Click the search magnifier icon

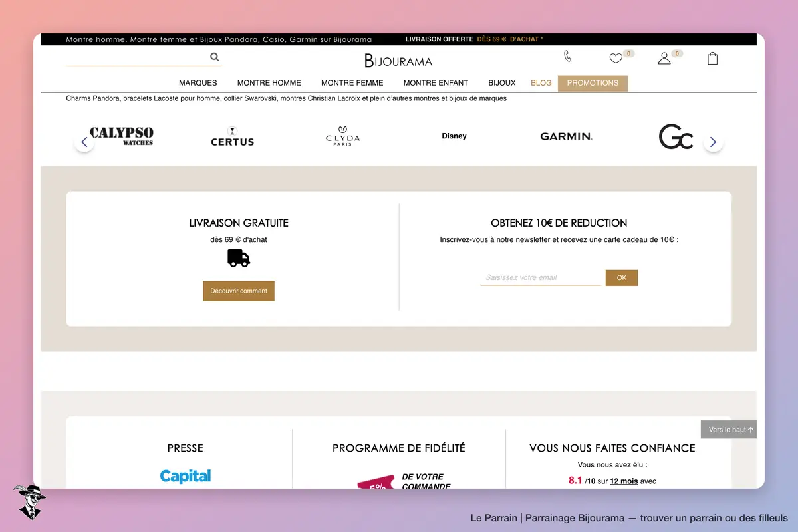coord(215,57)
